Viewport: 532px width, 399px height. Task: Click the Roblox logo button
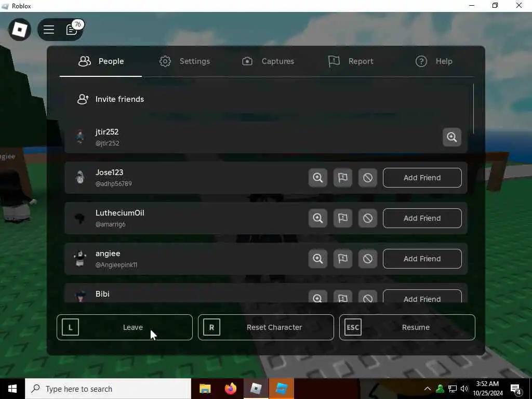click(x=20, y=30)
